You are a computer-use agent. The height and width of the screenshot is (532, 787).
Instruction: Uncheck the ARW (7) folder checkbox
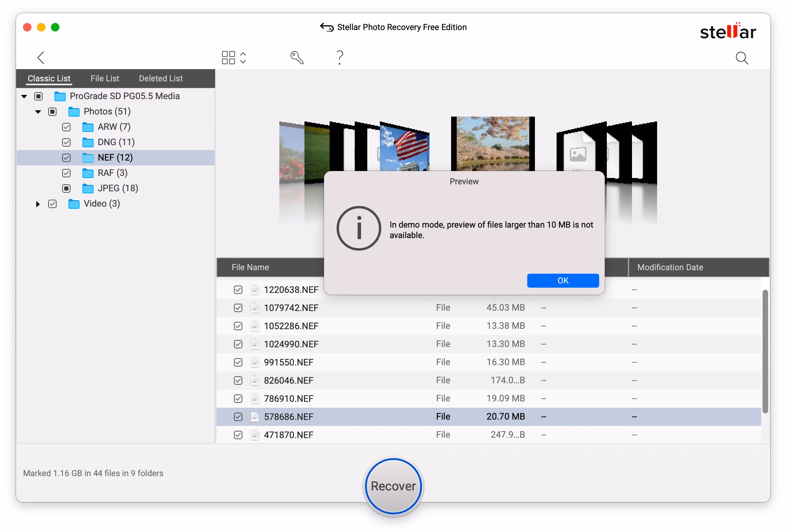tap(66, 127)
